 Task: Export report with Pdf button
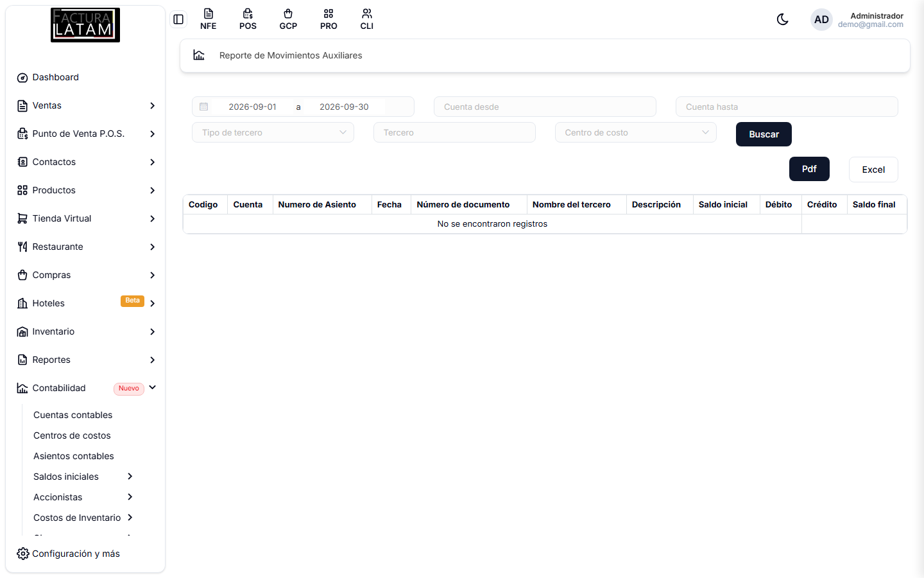(809, 169)
